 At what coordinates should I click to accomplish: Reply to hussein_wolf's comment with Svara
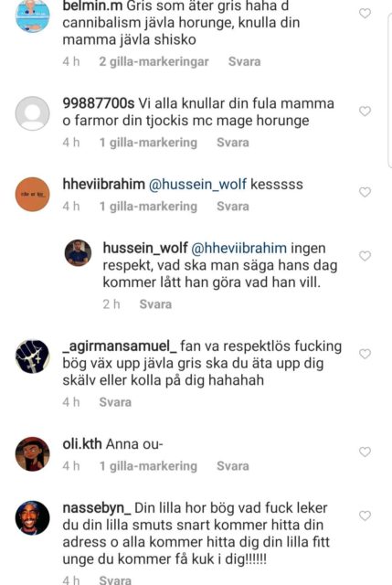pos(155,304)
